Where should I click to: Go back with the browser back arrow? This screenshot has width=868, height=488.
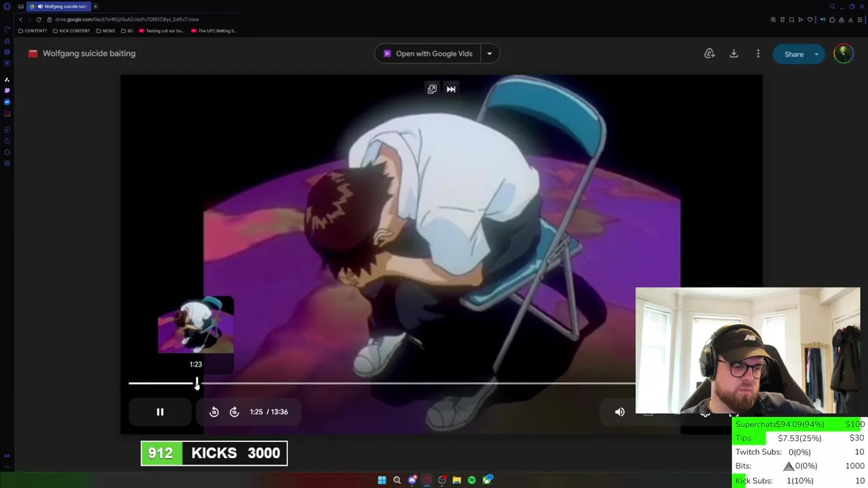click(20, 20)
